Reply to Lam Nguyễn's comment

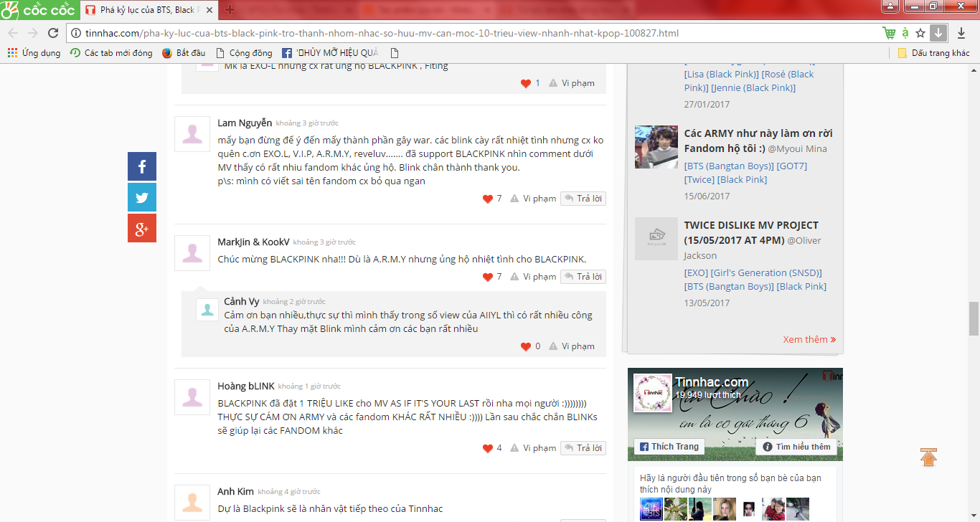click(x=583, y=199)
